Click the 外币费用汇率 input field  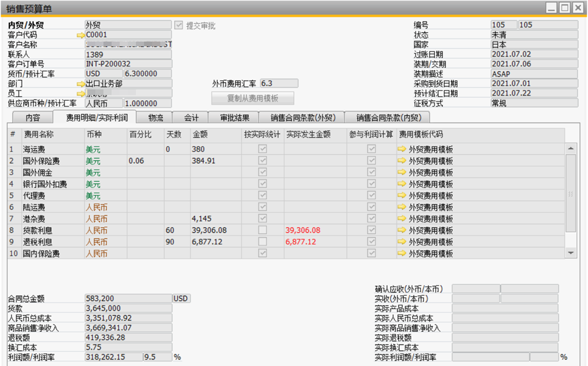click(279, 83)
